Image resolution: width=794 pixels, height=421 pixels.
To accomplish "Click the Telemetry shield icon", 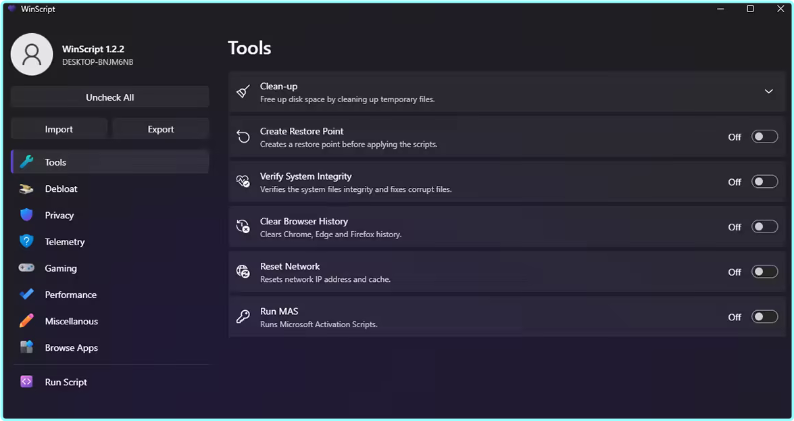I will click(26, 242).
